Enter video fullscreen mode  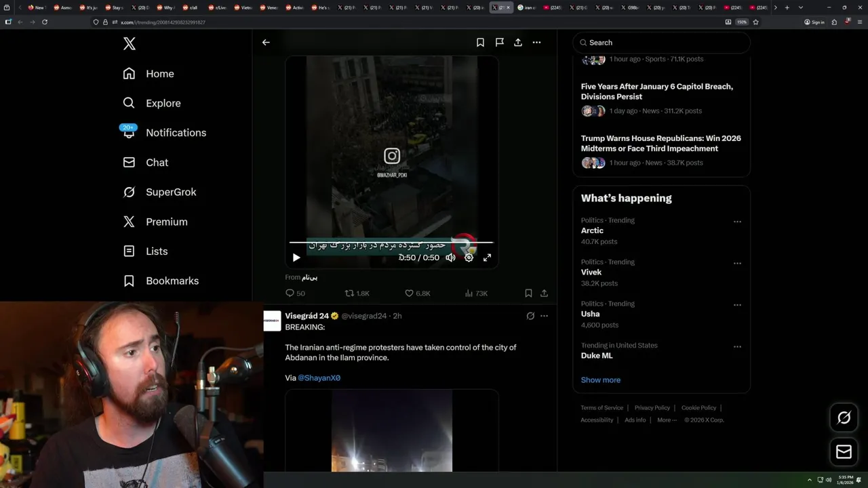tap(487, 258)
